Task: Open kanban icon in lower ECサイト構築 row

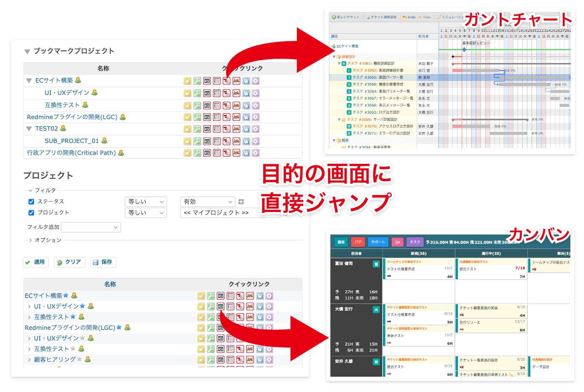Action: (x=221, y=296)
